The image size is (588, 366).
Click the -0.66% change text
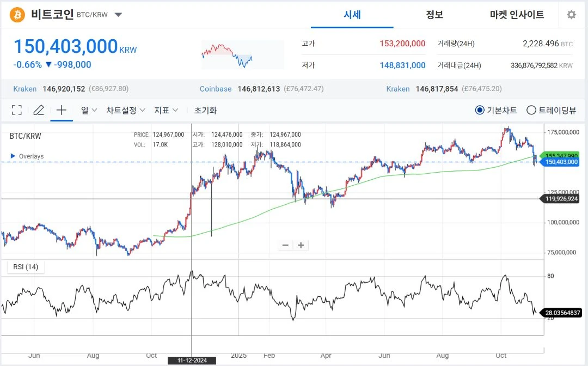pyautogui.click(x=27, y=64)
